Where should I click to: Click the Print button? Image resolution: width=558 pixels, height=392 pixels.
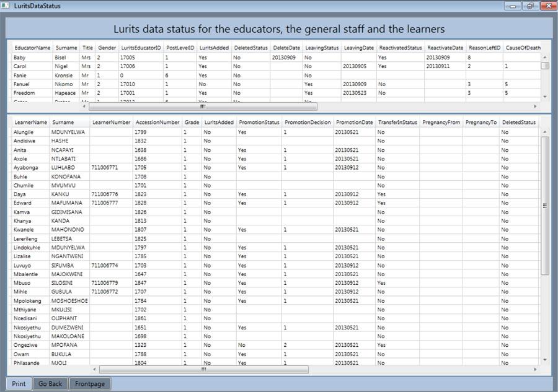click(17, 383)
